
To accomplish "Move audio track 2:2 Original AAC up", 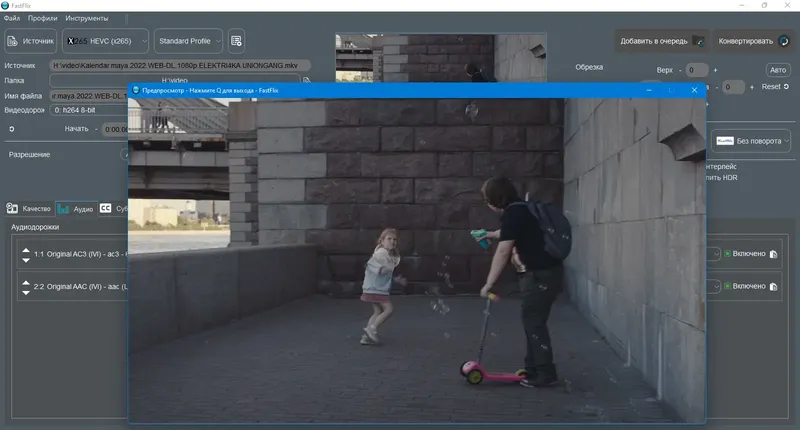I will pyautogui.click(x=26, y=283).
